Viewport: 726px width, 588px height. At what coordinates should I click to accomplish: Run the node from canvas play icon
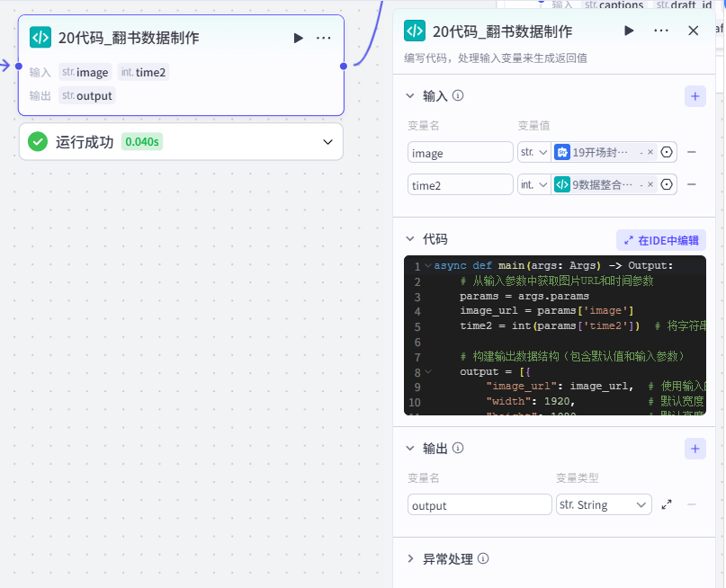click(x=299, y=38)
